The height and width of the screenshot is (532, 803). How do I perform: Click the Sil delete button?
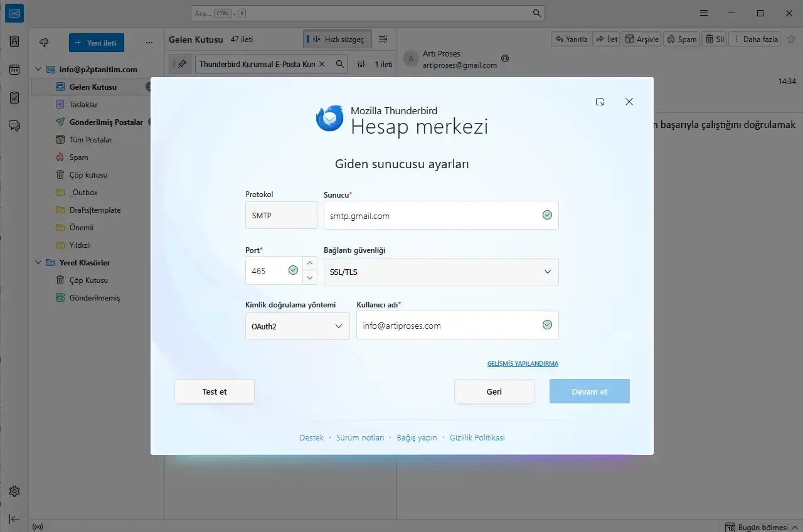click(x=715, y=39)
